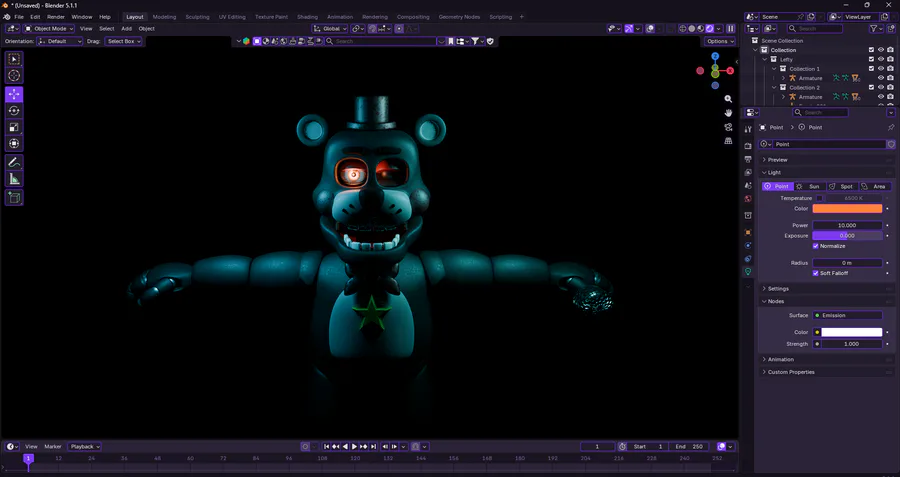The height and width of the screenshot is (477, 900).
Task: Hide Collection 2 with its eye icon
Action: coord(881,88)
